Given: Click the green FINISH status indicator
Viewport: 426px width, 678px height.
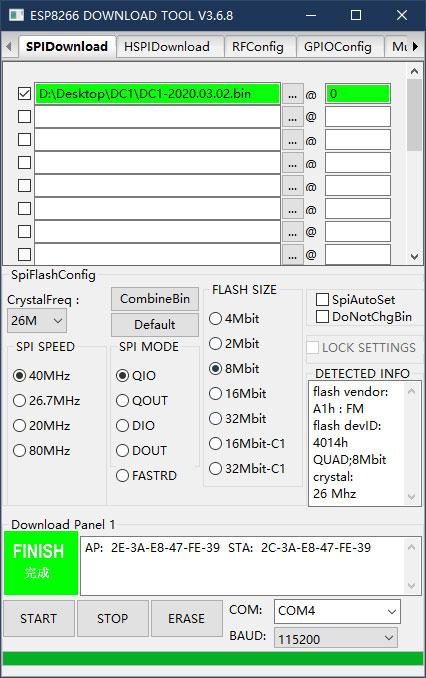Looking at the screenshot, I should pos(41,563).
